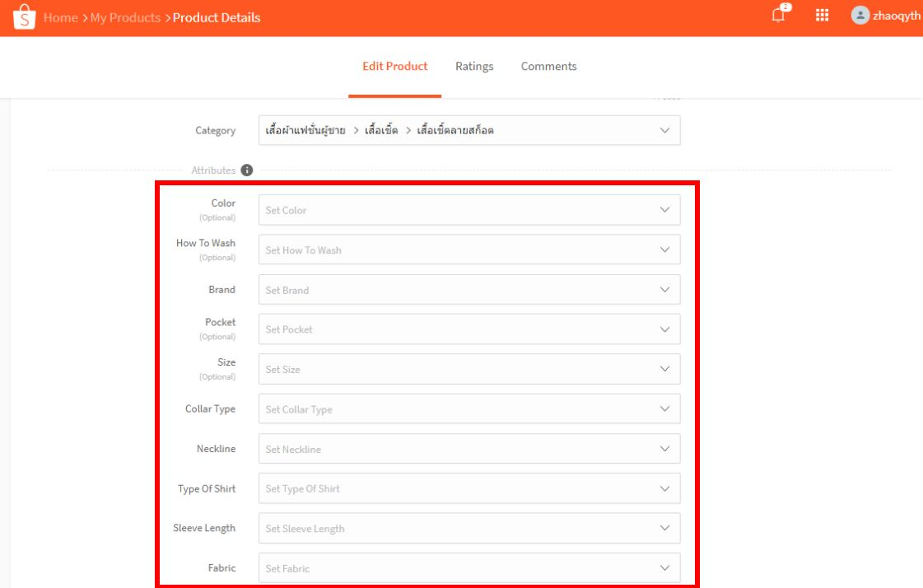
Task: Click the apps grid icon in header
Action: coord(821,16)
